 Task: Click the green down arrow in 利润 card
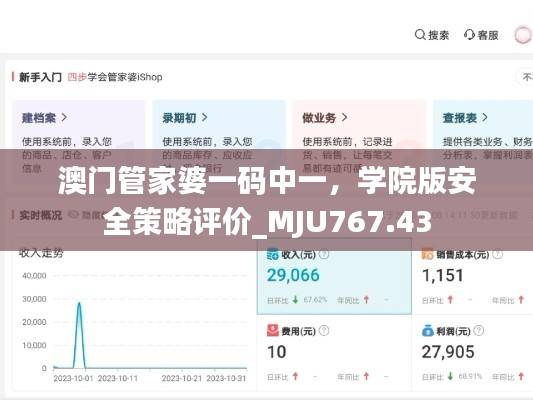(450, 376)
